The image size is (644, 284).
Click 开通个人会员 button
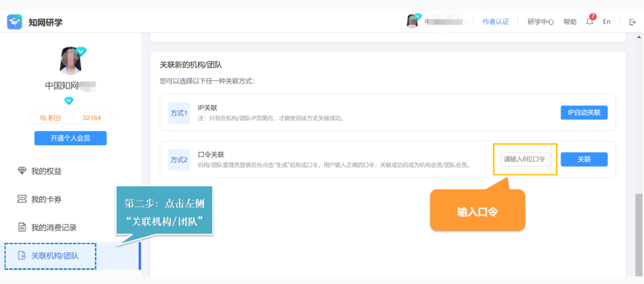(70, 138)
